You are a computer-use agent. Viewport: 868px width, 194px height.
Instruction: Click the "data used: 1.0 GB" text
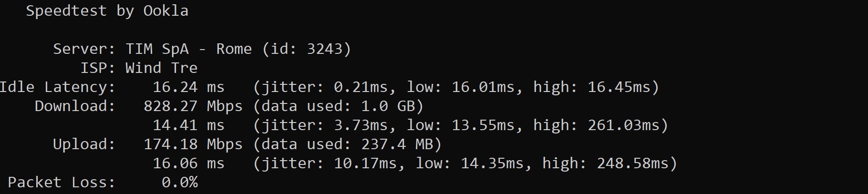point(338,106)
